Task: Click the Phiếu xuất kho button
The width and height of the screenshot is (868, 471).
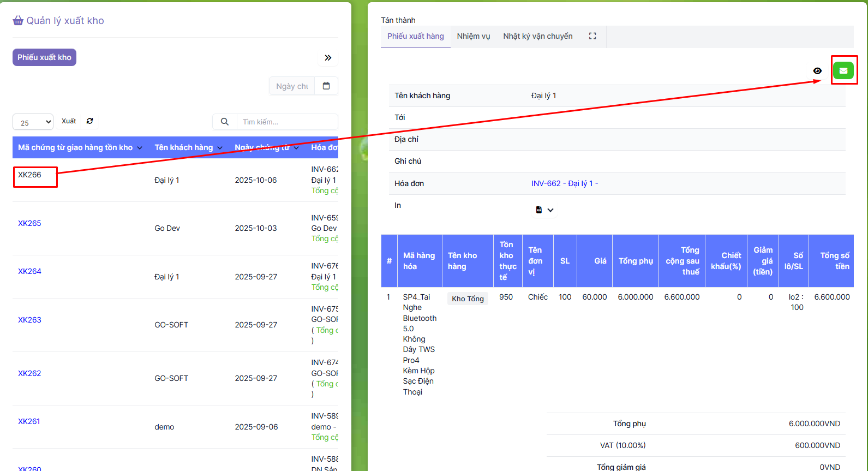Action: point(44,57)
